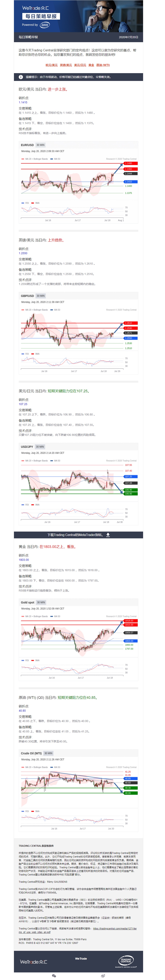This screenshot has height=980, width=165.
Task: Click the 'Rémy GAUSSENS' researcher line
Action: click(43, 881)
